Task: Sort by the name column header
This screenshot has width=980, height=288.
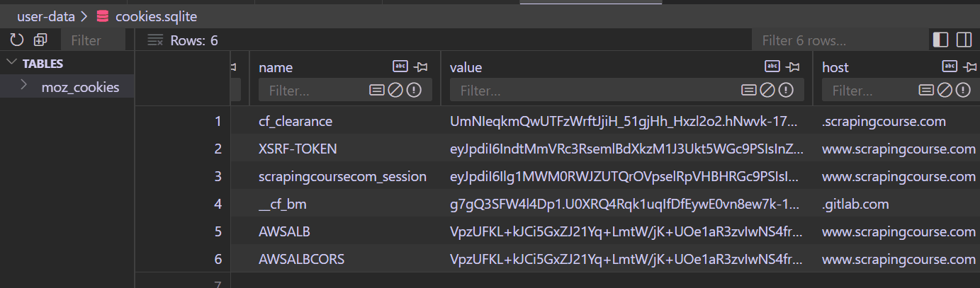Action: (276, 67)
